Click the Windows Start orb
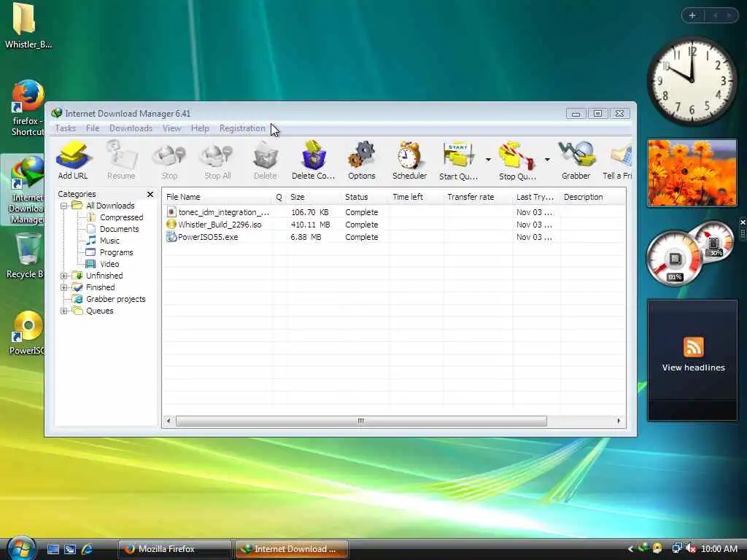The width and height of the screenshot is (747, 560). click(x=20, y=548)
